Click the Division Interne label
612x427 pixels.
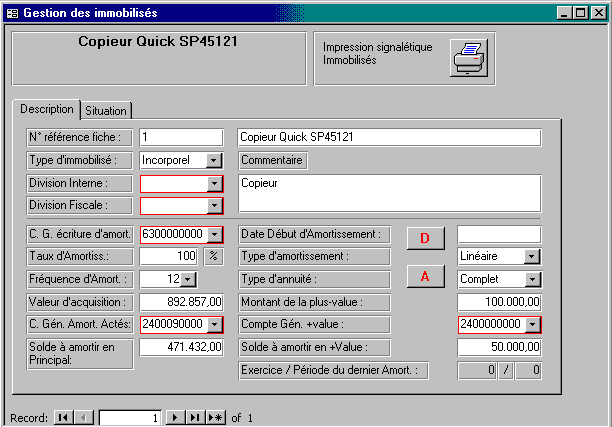pos(80,183)
